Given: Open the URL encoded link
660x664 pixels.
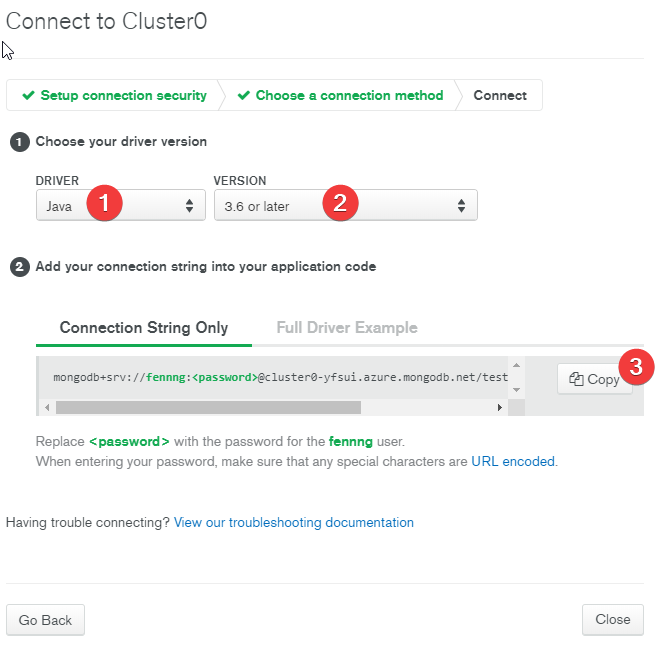Looking at the screenshot, I should point(513,461).
